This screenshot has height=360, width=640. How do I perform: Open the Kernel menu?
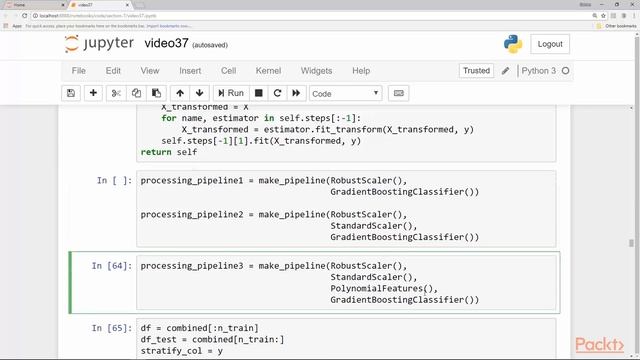(268, 71)
